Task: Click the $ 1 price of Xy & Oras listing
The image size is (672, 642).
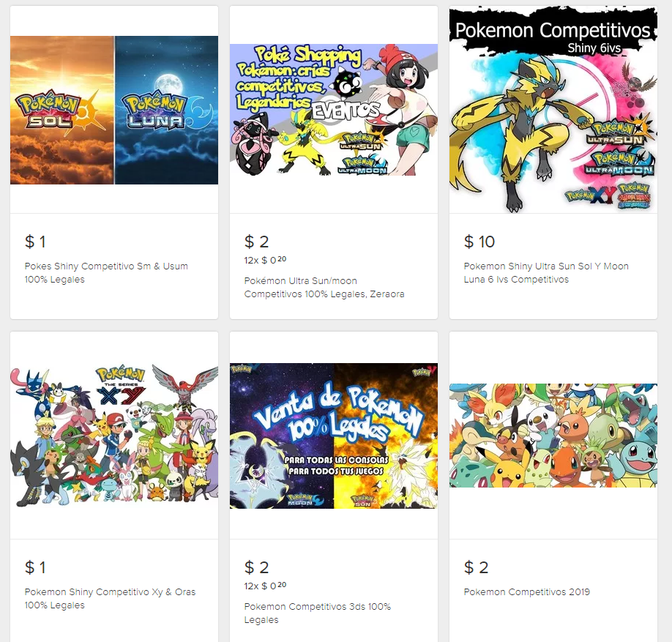Action: (35, 567)
